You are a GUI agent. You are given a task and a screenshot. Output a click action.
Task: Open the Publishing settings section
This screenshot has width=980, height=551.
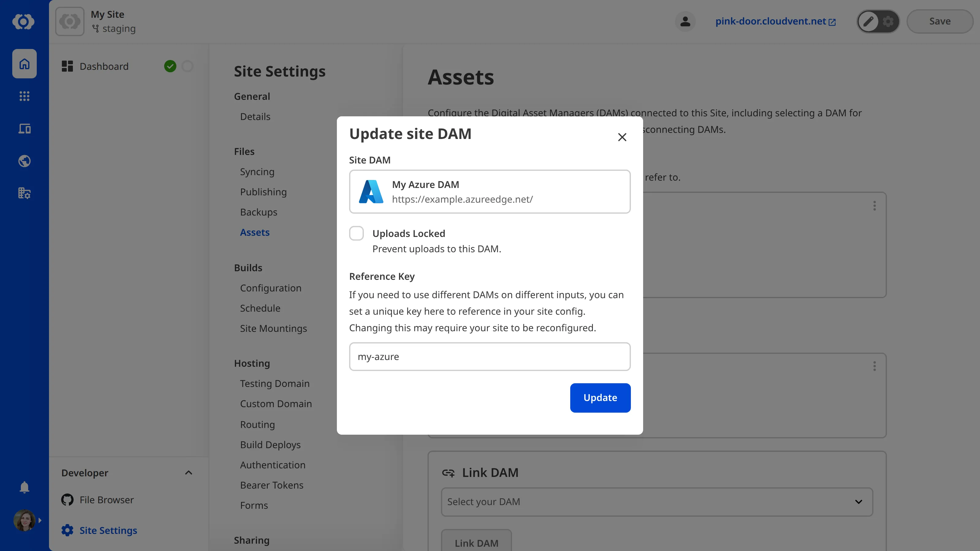pyautogui.click(x=263, y=192)
